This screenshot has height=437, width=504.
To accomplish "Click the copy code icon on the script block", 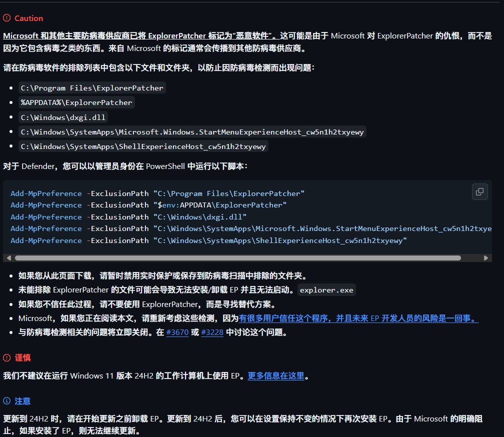I will tap(479, 191).
